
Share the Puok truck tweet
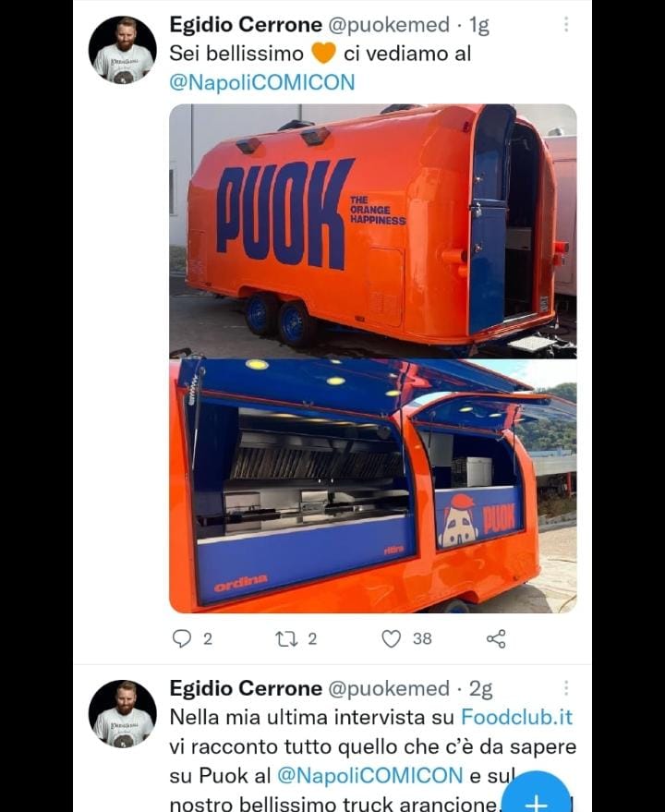(496, 639)
